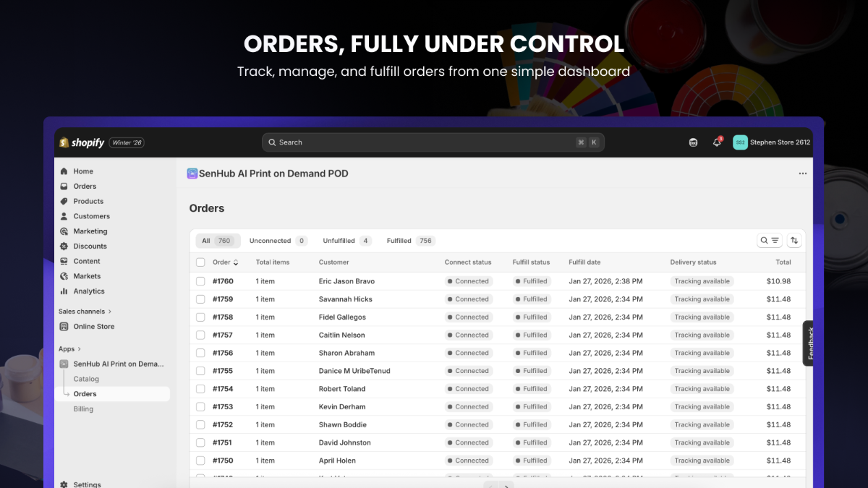
Task: Expand the Apps section in sidebar
Action: [69, 348]
